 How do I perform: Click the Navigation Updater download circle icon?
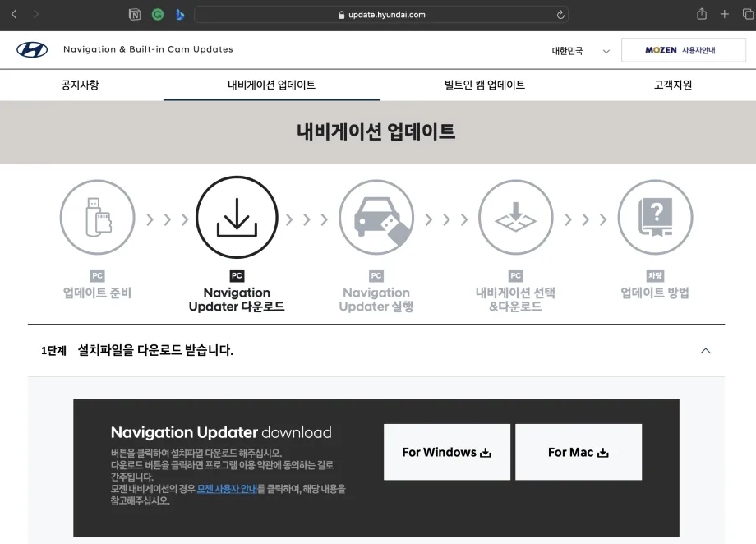237,217
